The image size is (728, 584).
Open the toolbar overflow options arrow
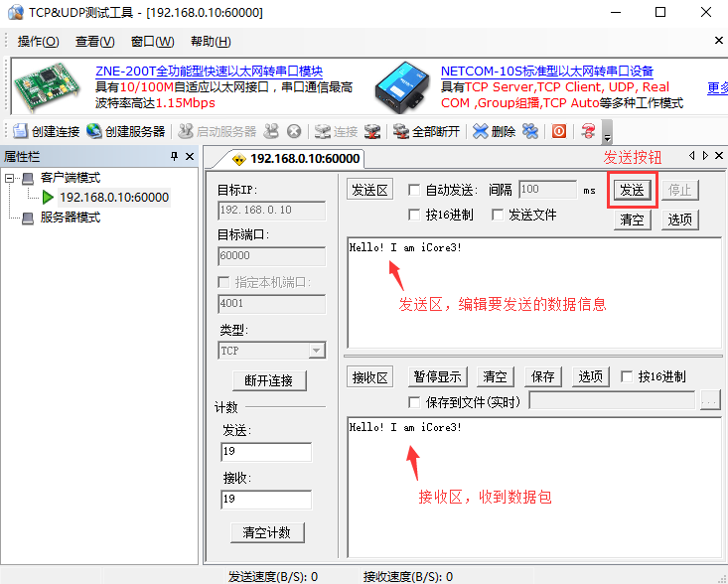(608, 134)
